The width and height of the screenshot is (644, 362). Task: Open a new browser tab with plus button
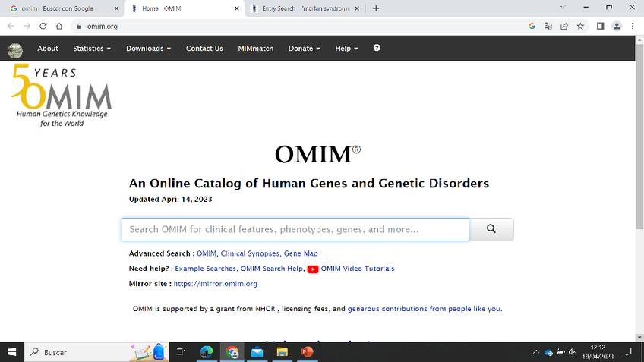click(x=376, y=8)
